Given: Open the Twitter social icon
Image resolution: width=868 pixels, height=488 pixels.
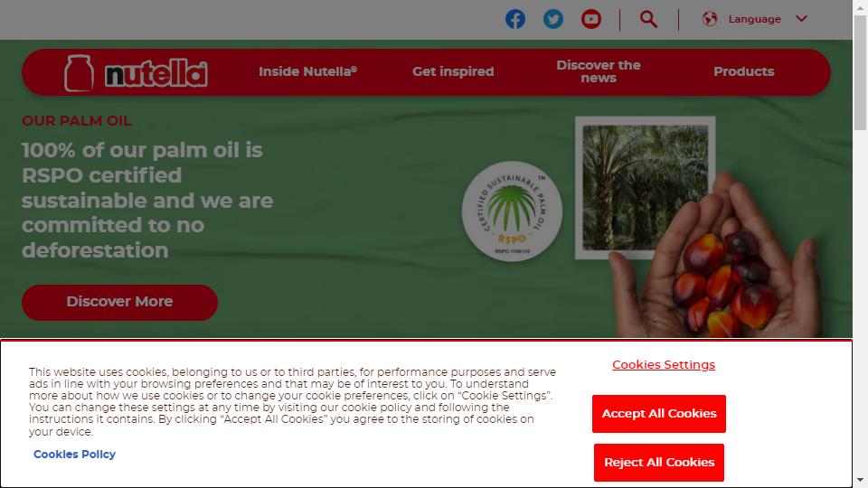Looking at the screenshot, I should pos(553,19).
